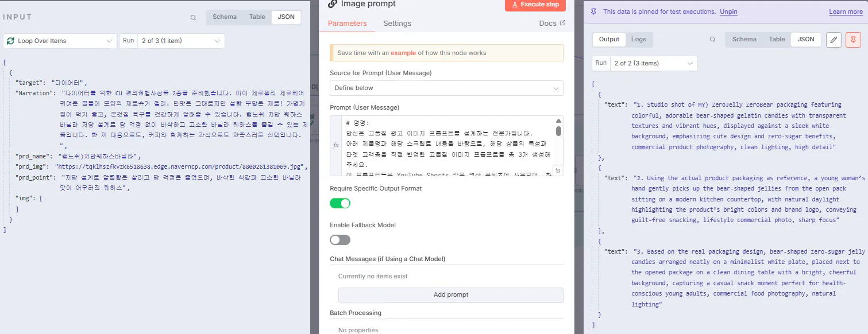This screenshot has height=334, width=868.
Task: Click the 'Learn more' link
Action: click(845, 11)
